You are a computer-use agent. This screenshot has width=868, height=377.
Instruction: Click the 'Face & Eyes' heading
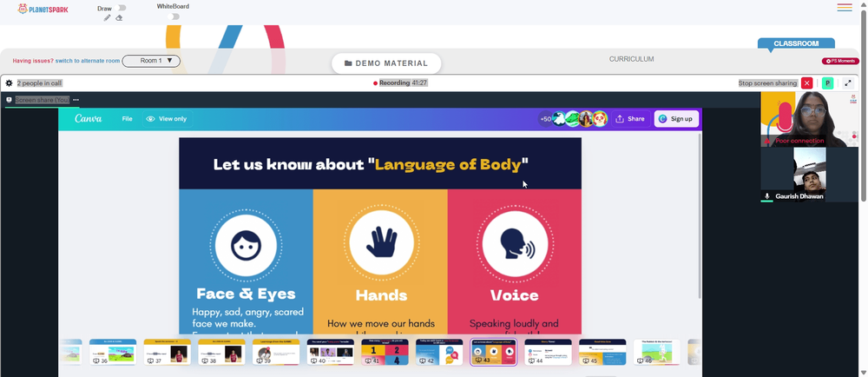point(246,294)
